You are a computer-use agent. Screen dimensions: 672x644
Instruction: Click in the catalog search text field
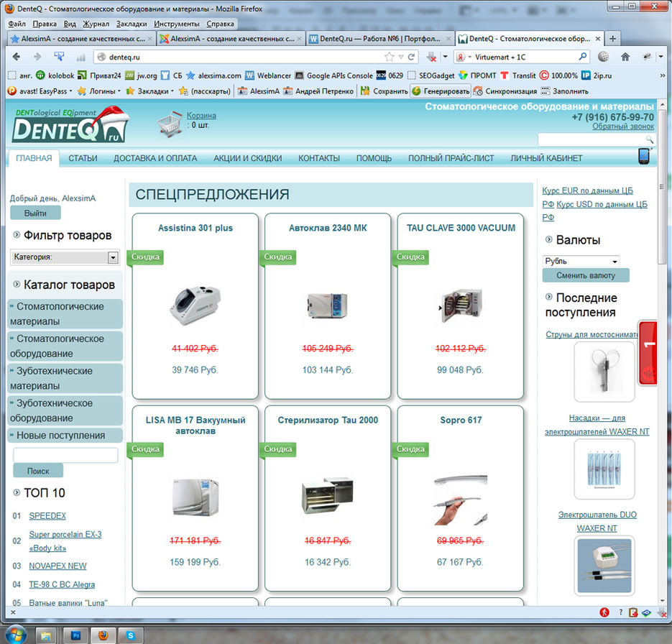click(65, 455)
